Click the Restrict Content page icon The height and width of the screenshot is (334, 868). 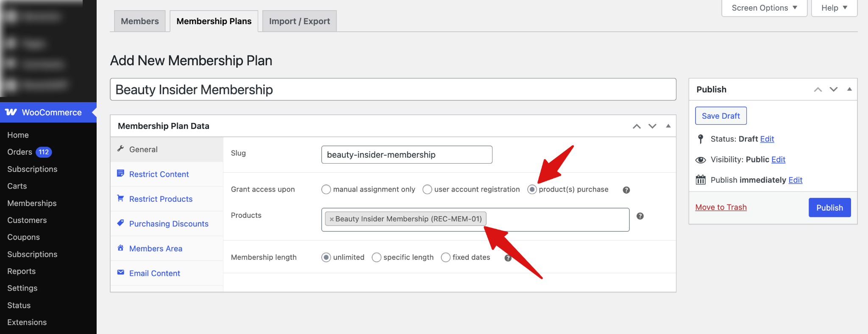pyautogui.click(x=121, y=173)
